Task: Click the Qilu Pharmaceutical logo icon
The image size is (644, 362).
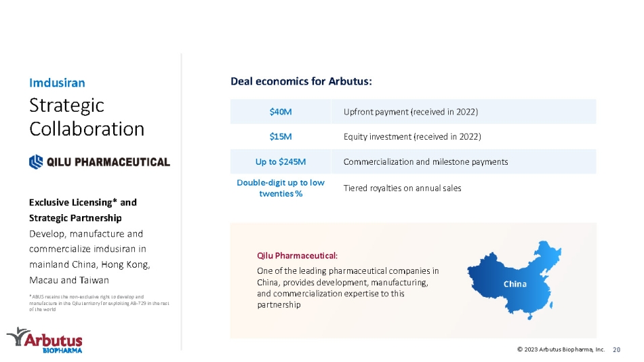Action: [x=36, y=162]
